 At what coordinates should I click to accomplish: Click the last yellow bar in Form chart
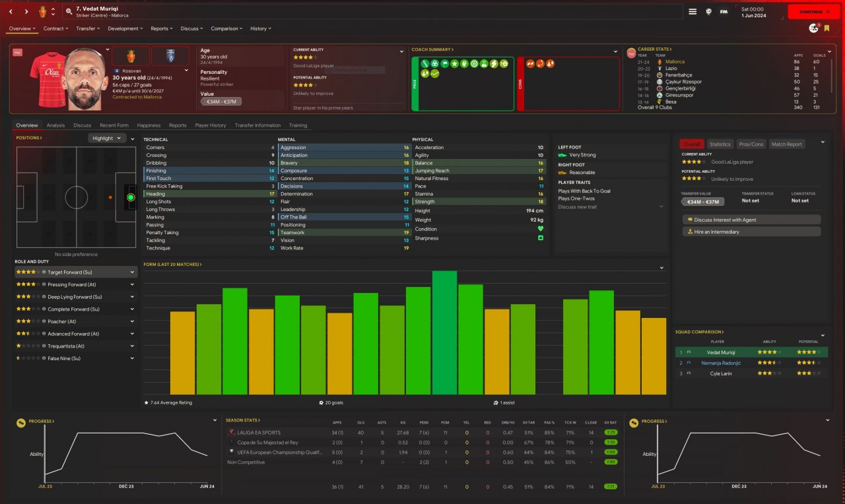pyautogui.click(x=654, y=356)
